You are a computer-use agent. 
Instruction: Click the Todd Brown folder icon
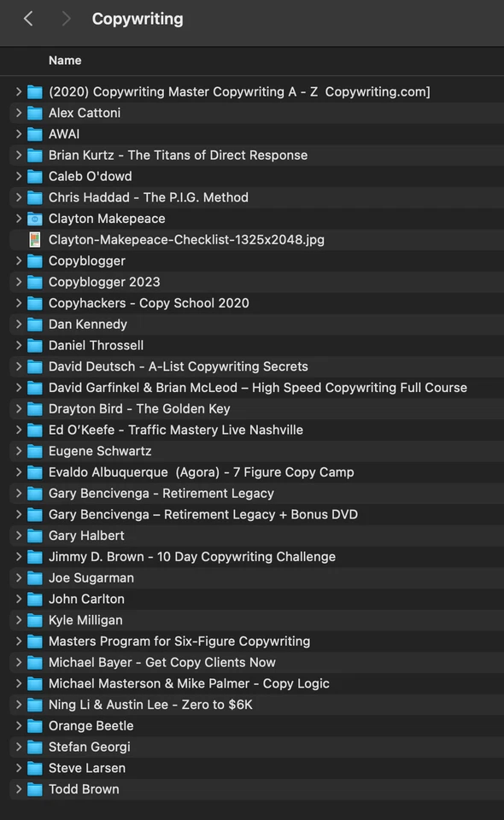click(x=34, y=789)
